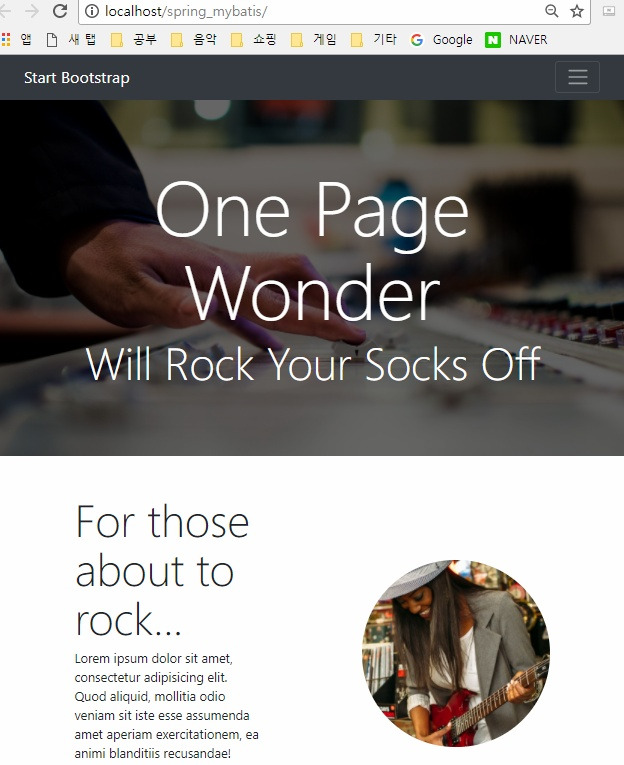This screenshot has width=624, height=765.
Task: Toggle the navbar hamburger menu
Action: tap(577, 77)
